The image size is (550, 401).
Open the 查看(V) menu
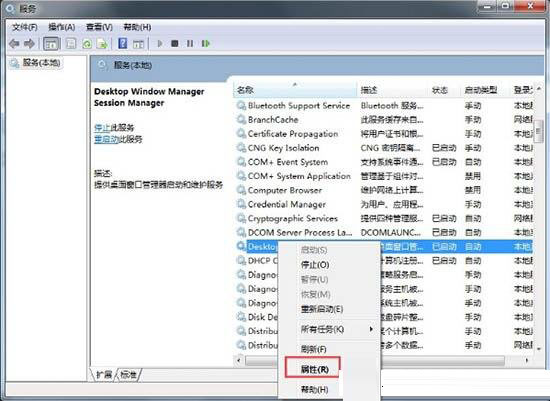click(x=99, y=27)
